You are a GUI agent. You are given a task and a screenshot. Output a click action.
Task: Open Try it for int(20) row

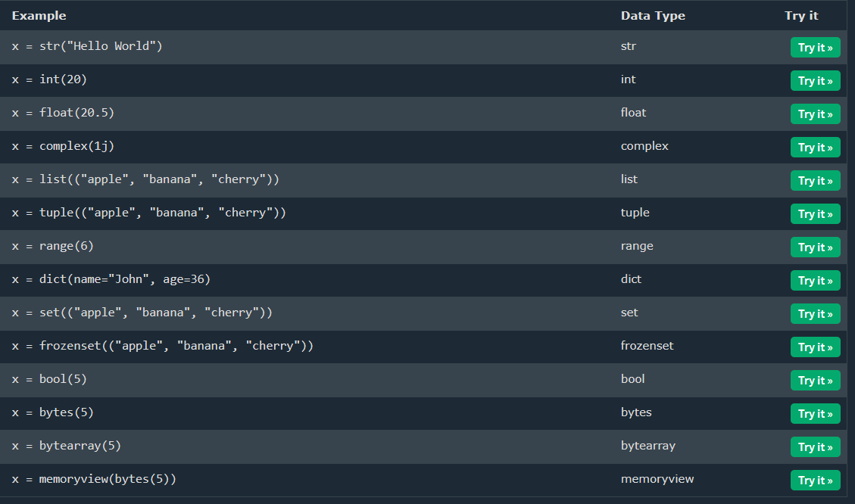(815, 81)
